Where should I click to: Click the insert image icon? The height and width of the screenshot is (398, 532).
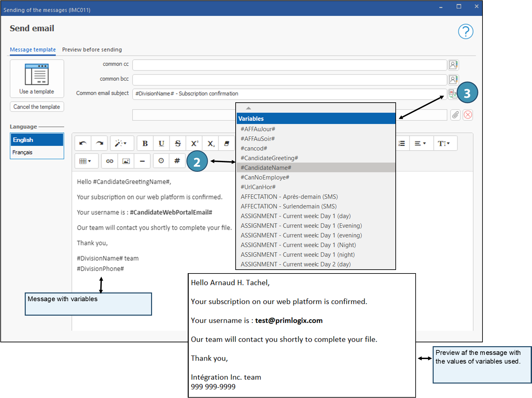pos(126,161)
